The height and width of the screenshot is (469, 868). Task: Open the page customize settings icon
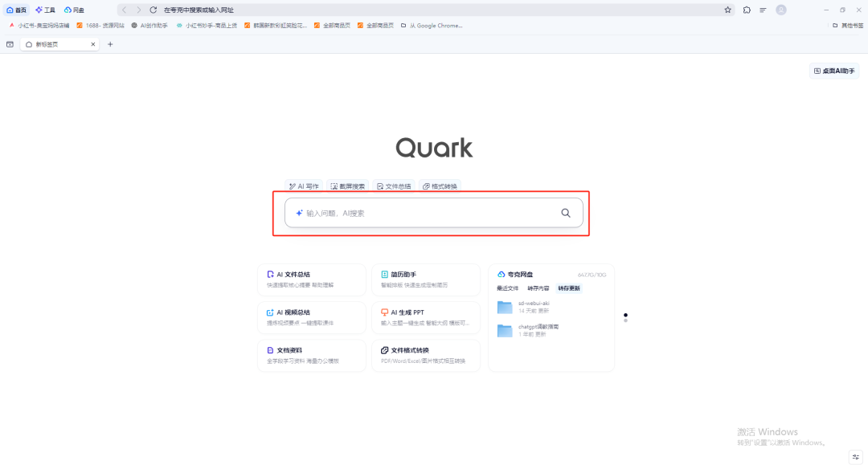856,457
